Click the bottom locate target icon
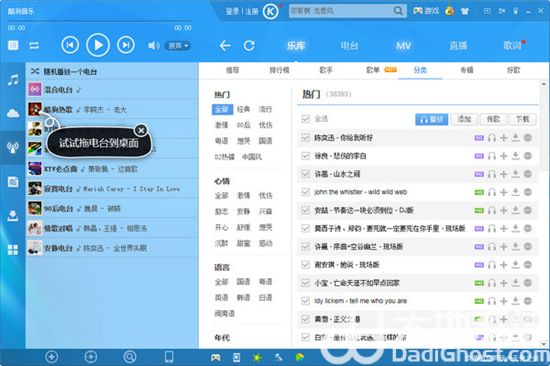550x366 pixels. (x=91, y=357)
